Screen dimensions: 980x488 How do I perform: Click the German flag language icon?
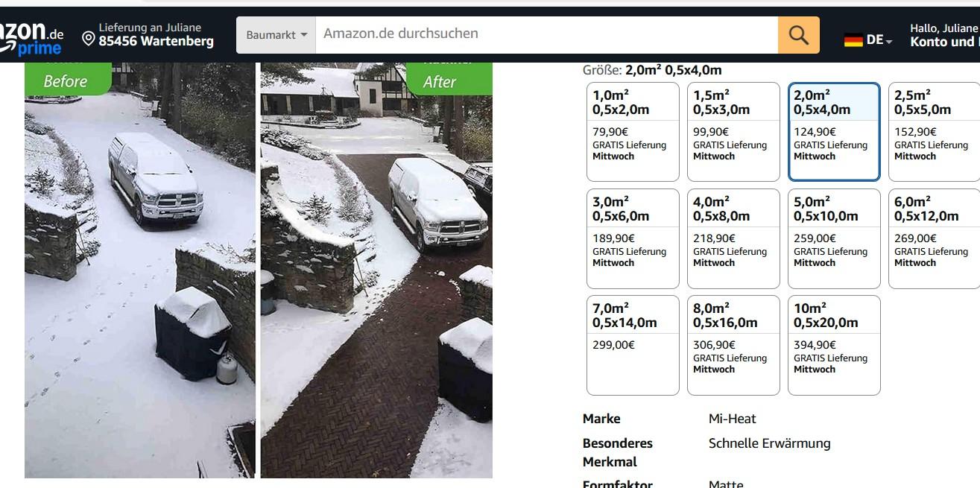tap(853, 40)
